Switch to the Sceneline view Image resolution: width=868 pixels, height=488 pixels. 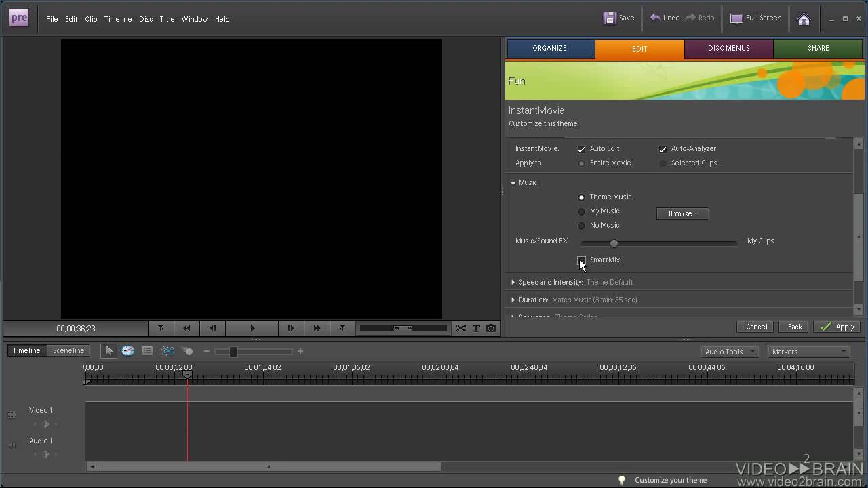click(x=68, y=350)
